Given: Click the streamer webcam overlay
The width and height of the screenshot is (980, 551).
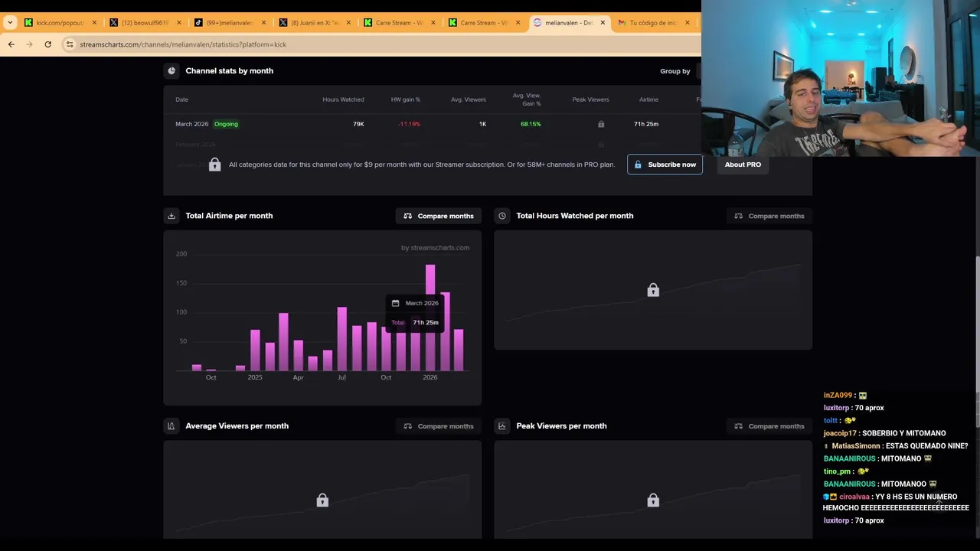Looking at the screenshot, I should coord(840,78).
